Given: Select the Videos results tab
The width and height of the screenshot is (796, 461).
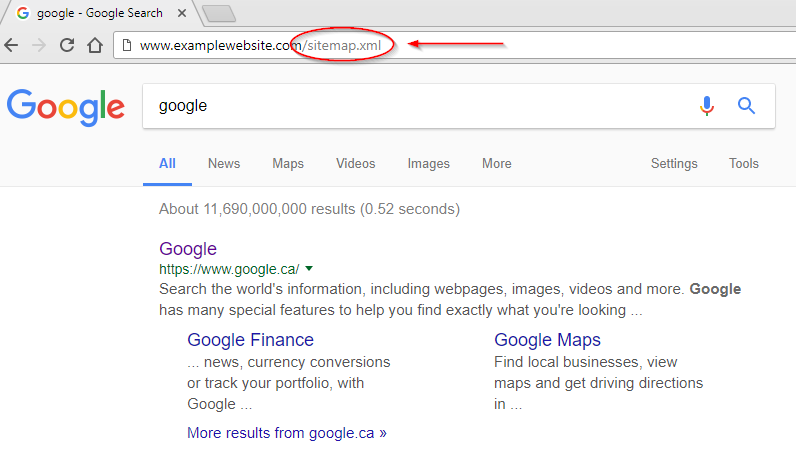Looking at the screenshot, I should 355,163.
